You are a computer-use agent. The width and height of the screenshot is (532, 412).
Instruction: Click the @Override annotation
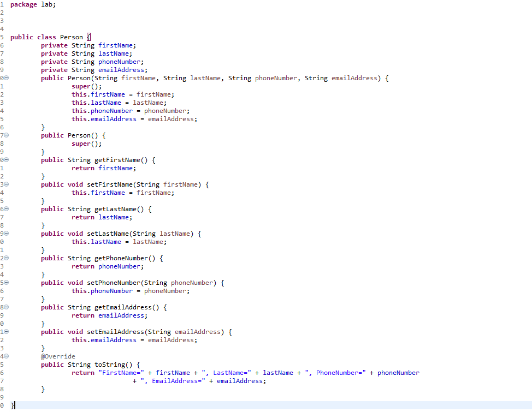[58, 356]
